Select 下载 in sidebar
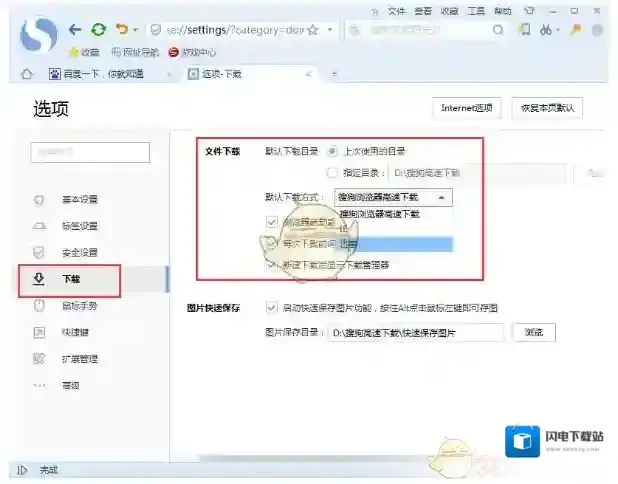 (71, 279)
